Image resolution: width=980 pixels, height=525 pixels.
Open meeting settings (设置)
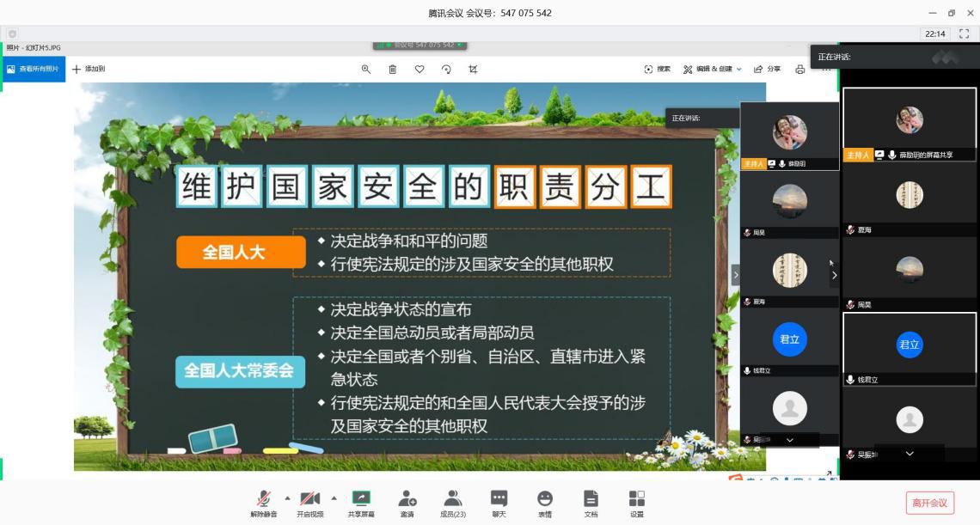point(636,501)
